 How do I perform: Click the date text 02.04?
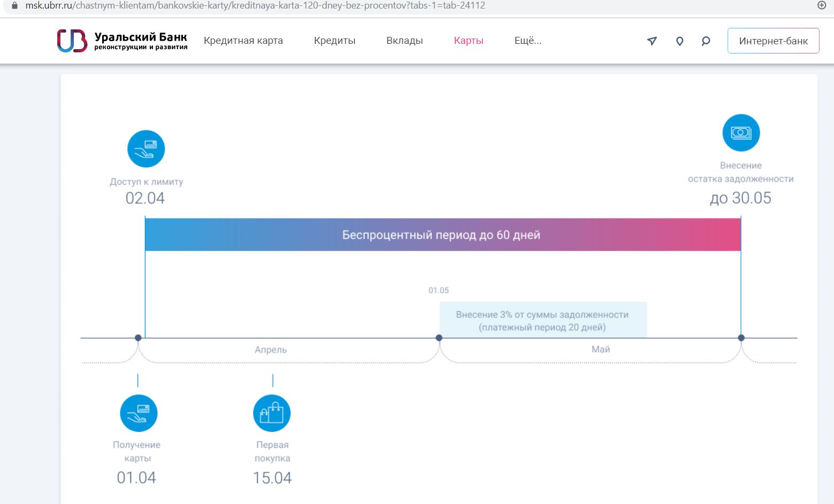[x=145, y=198]
